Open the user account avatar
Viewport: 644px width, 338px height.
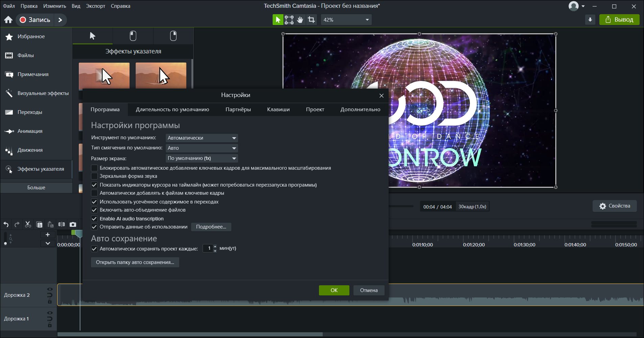pos(573,6)
